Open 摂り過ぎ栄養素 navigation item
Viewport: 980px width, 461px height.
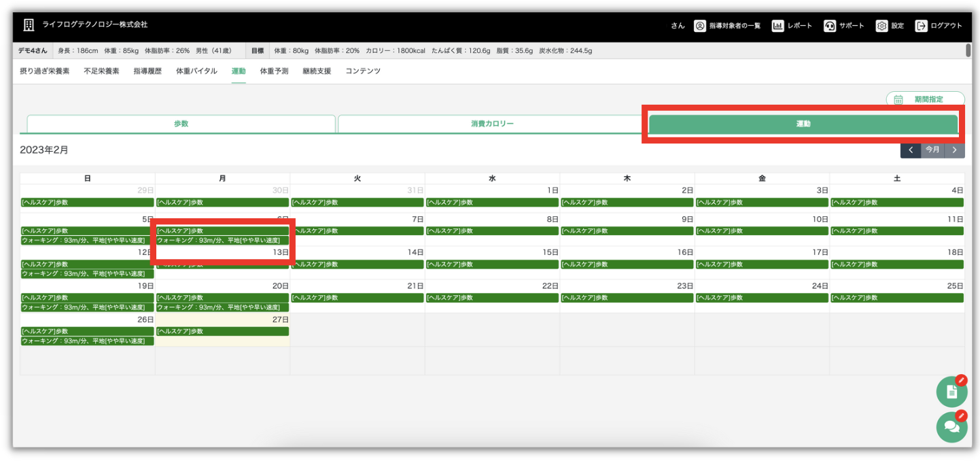pos(45,71)
